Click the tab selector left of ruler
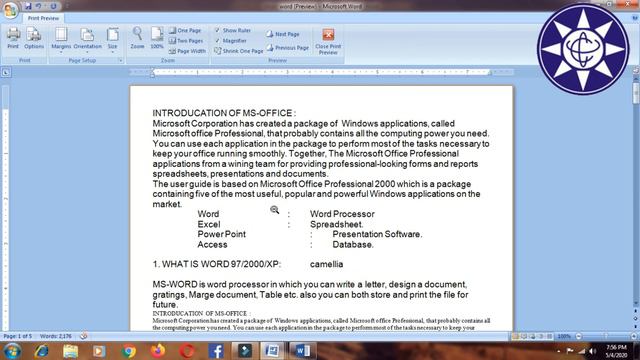Viewport: 640px width, 360px height. click(x=6, y=73)
